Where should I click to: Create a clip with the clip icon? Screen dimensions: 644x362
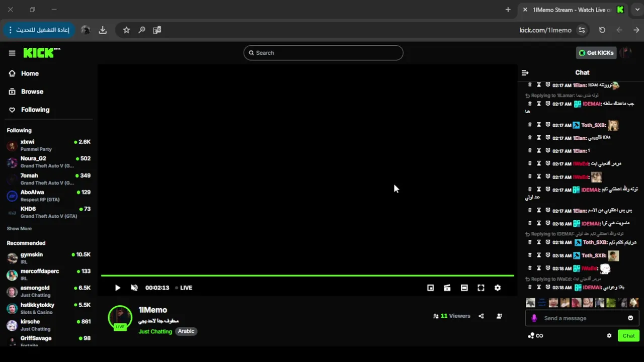coord(447,288)
